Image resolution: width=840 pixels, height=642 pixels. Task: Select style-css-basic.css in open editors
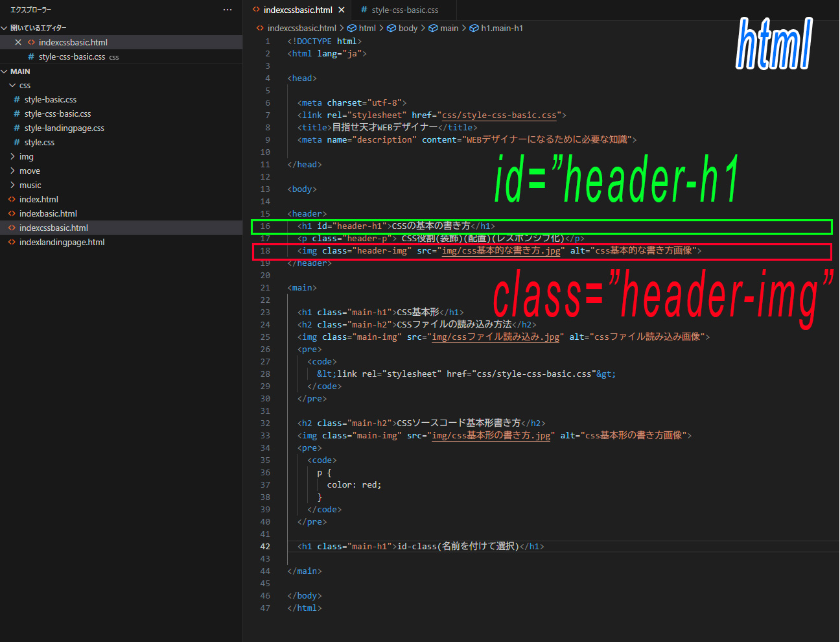click(121, 56)
